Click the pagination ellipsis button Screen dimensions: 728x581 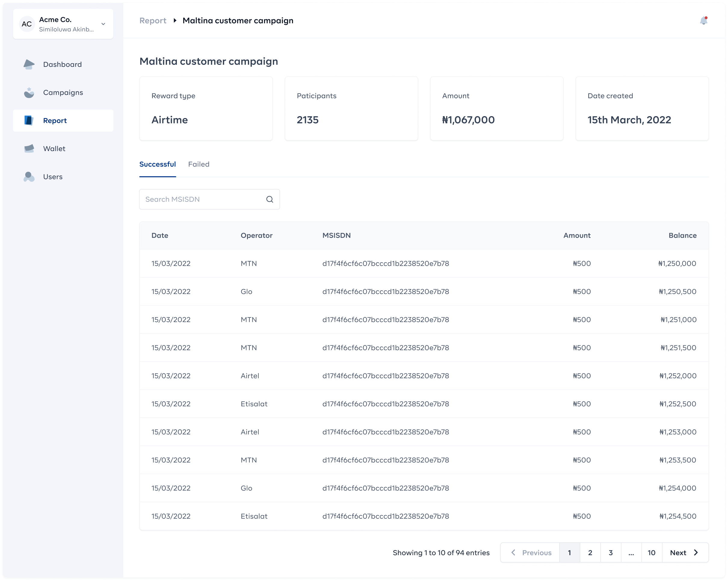(631, 553)
